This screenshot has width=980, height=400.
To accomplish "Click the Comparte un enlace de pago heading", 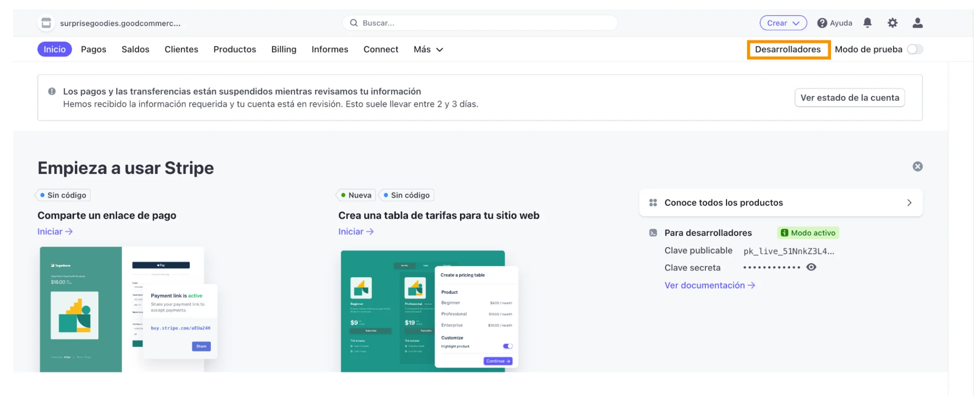I will pos(107,215).
